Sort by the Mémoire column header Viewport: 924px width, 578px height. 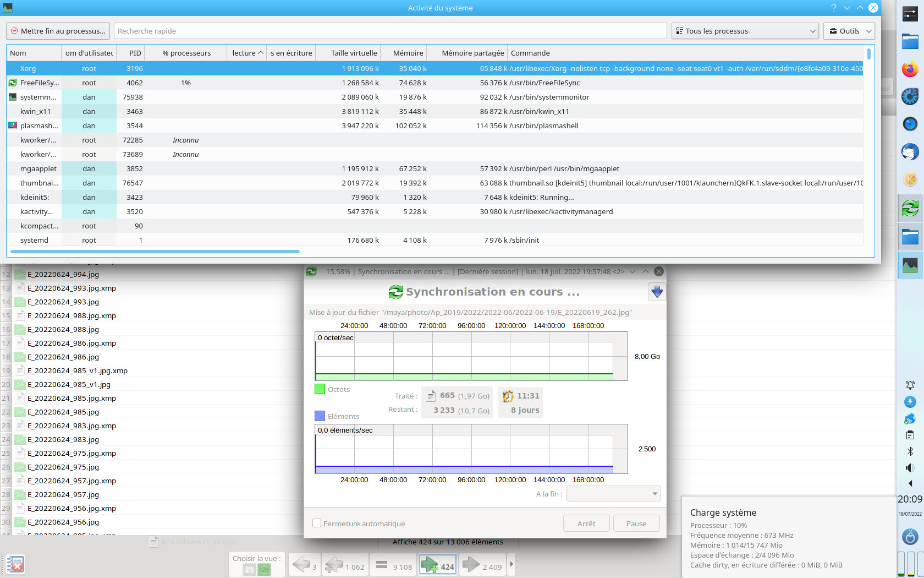(404, 53)
